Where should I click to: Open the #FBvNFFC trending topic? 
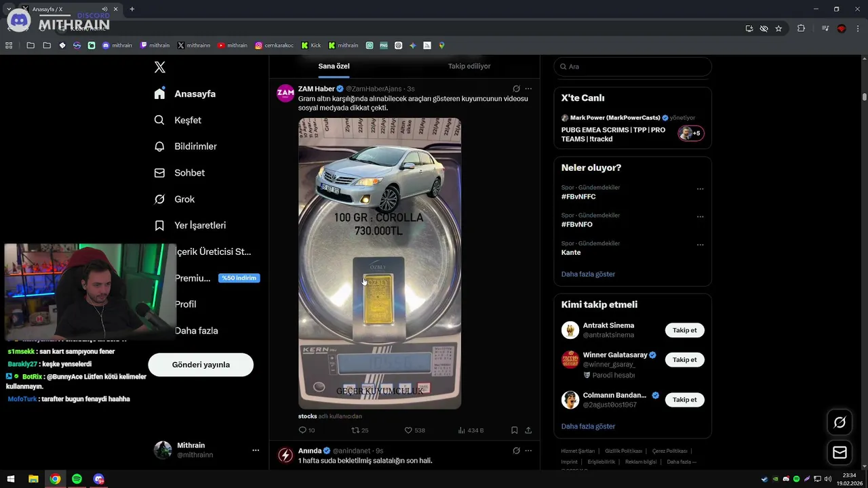578,197
